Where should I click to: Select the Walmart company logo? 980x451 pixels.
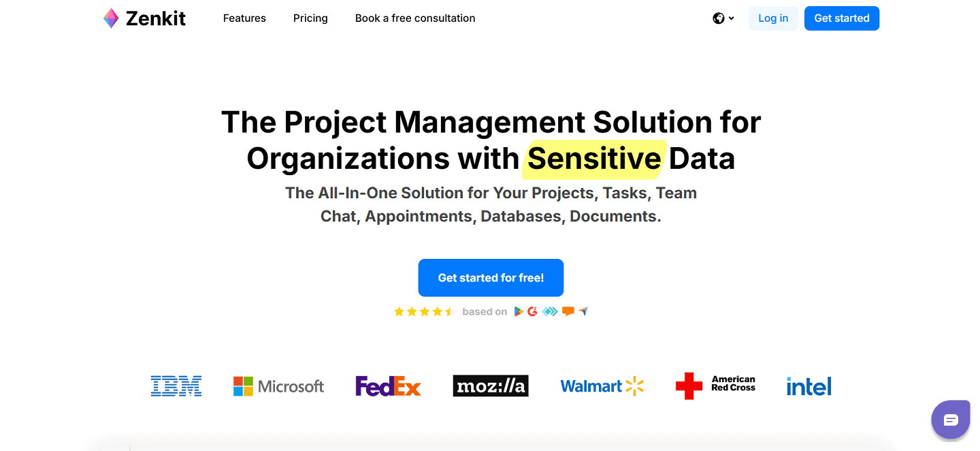602,386
